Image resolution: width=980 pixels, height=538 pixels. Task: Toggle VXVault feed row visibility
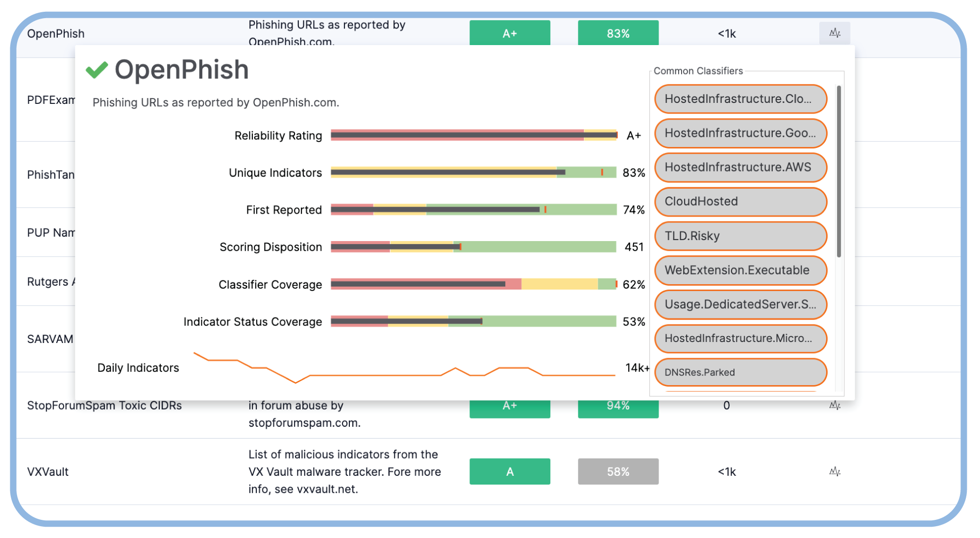click(x=834, y=472)
